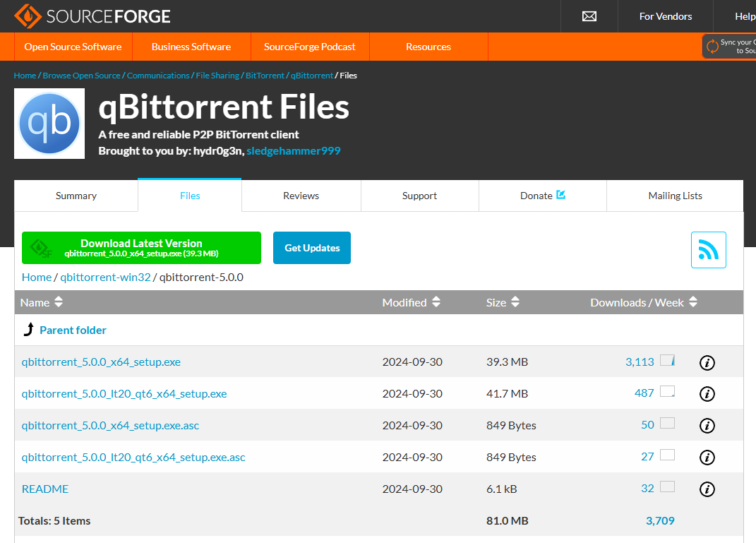Open the Business Software menu
Image resolution: width=756 pixels, height=543 pixels.
pyautogui.click(x=191, y=47)
